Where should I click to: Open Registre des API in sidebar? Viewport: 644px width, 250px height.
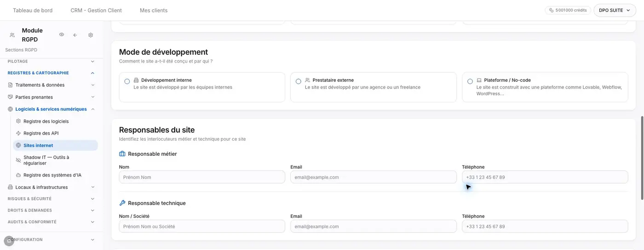click(x=55, y=133)
